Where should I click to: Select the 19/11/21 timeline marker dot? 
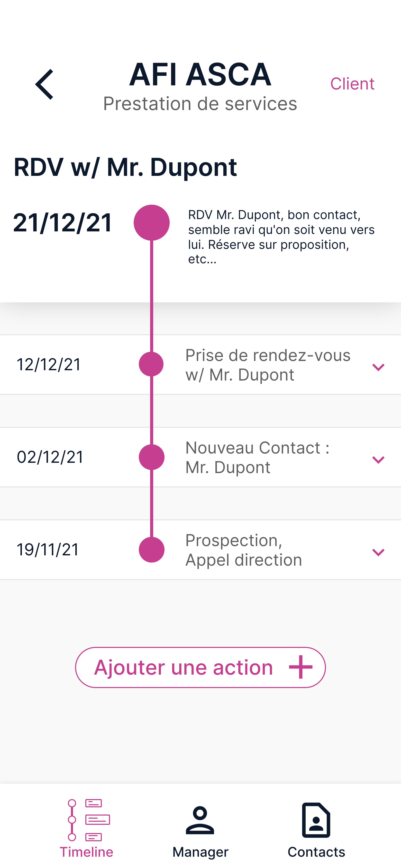coord(152,550)
